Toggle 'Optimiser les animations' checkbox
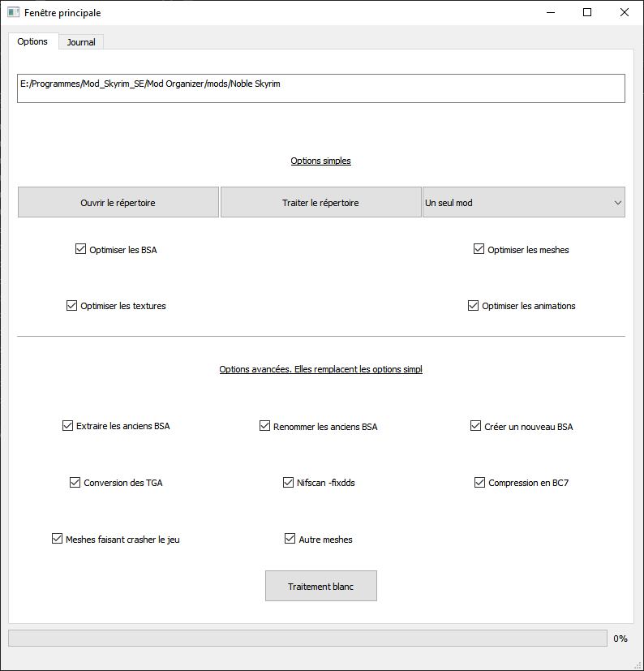 pyautogui.click(x=474, y=306)
